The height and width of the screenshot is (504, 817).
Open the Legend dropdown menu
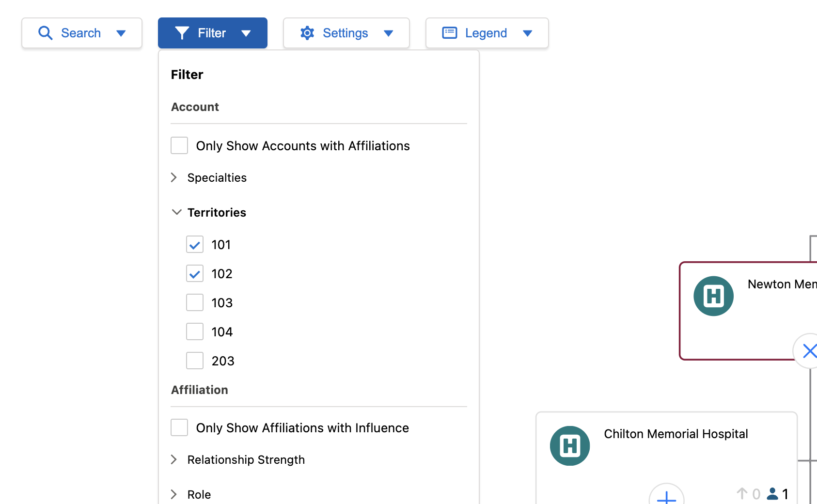tap(527, 33)
